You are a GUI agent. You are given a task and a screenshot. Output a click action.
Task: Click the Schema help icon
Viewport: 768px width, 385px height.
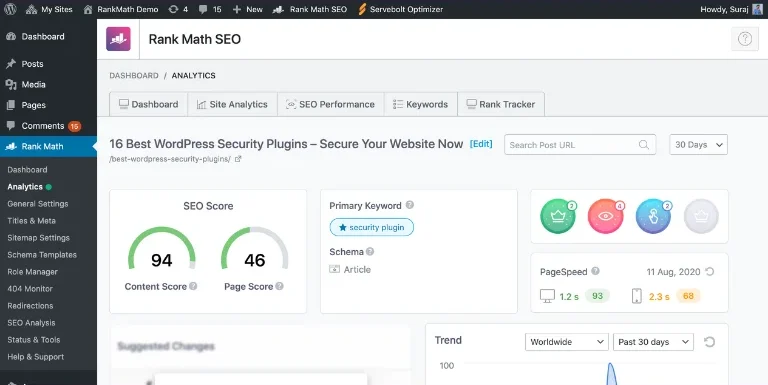[370, 251]
